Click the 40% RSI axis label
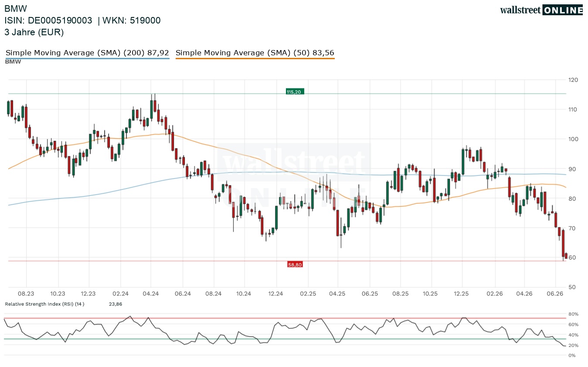The image size is (588, 367). (572, 335)
